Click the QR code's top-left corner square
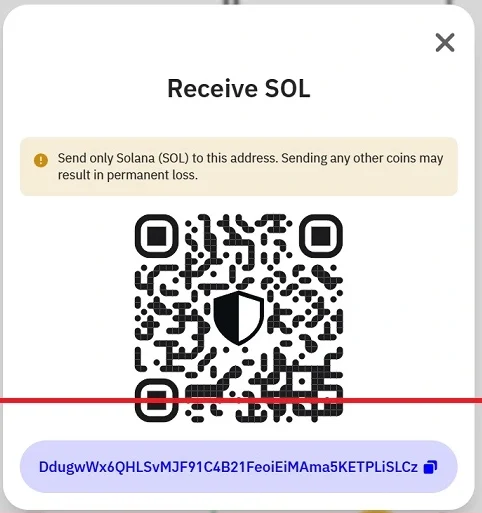 coord(156,236)
